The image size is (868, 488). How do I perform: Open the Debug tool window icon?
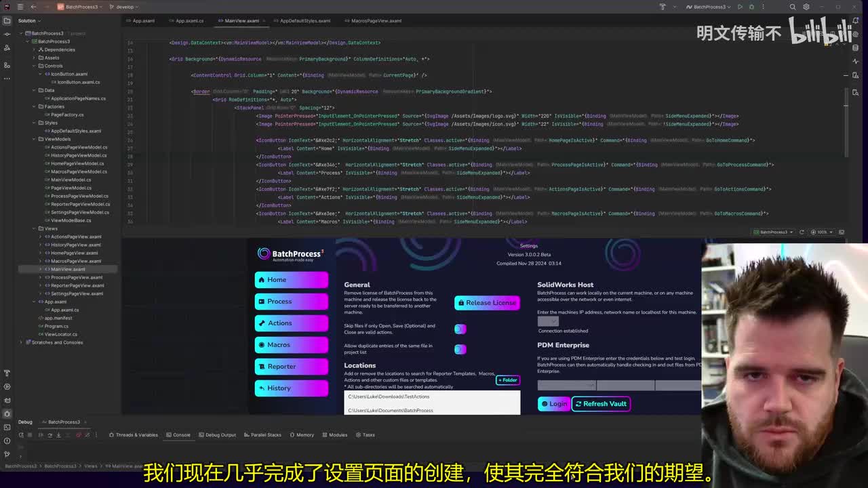[7, 413]
